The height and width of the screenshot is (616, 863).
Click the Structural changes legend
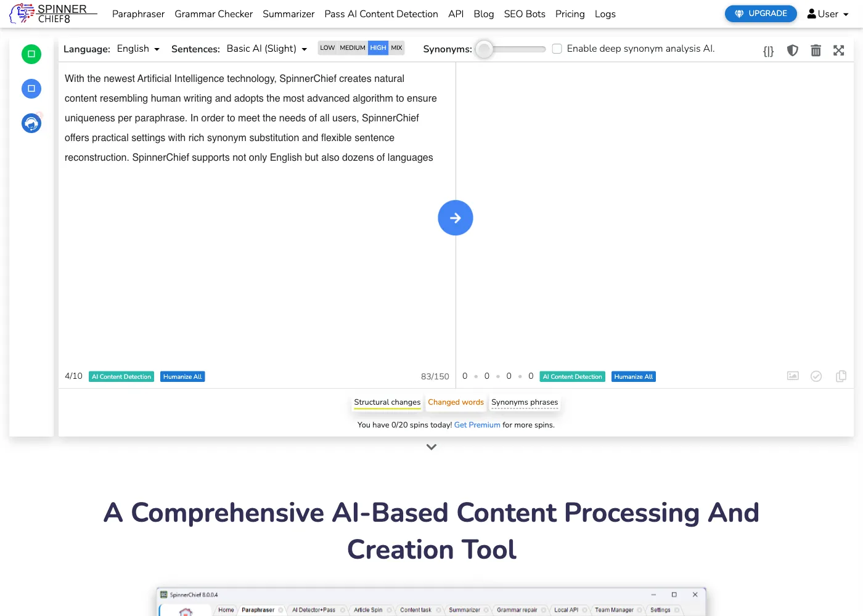click(x=387, y=402)
